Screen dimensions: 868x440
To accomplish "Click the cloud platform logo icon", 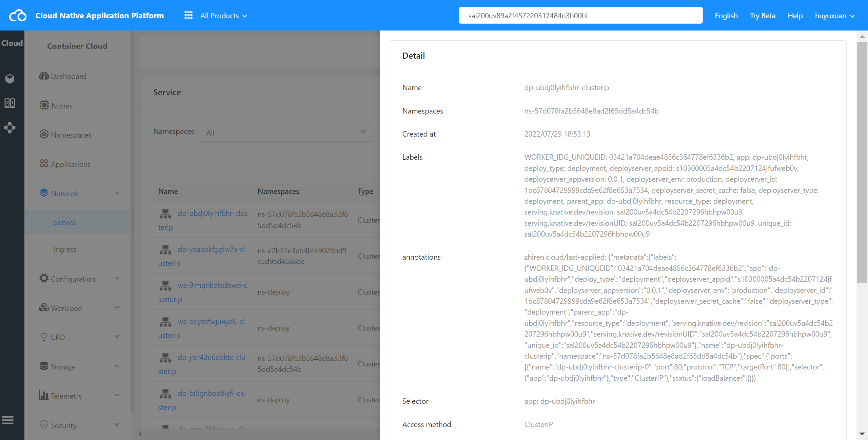I will coord(18,16).
